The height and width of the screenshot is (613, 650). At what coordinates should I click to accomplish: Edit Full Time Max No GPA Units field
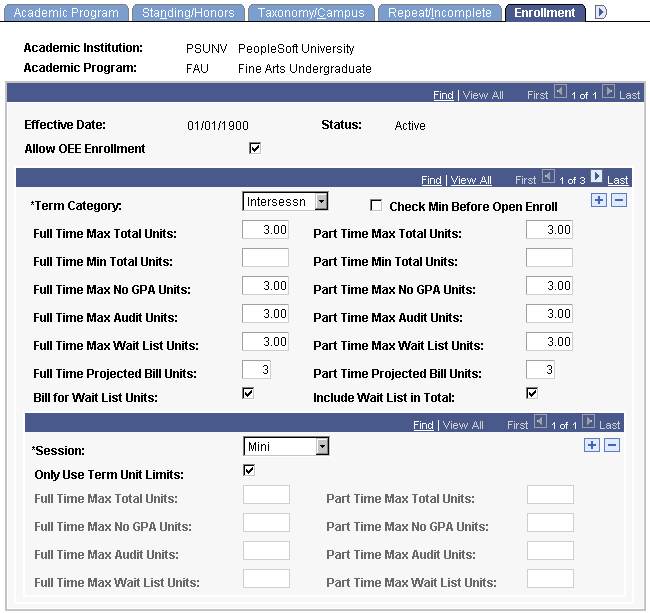click(x=265, y=286)
